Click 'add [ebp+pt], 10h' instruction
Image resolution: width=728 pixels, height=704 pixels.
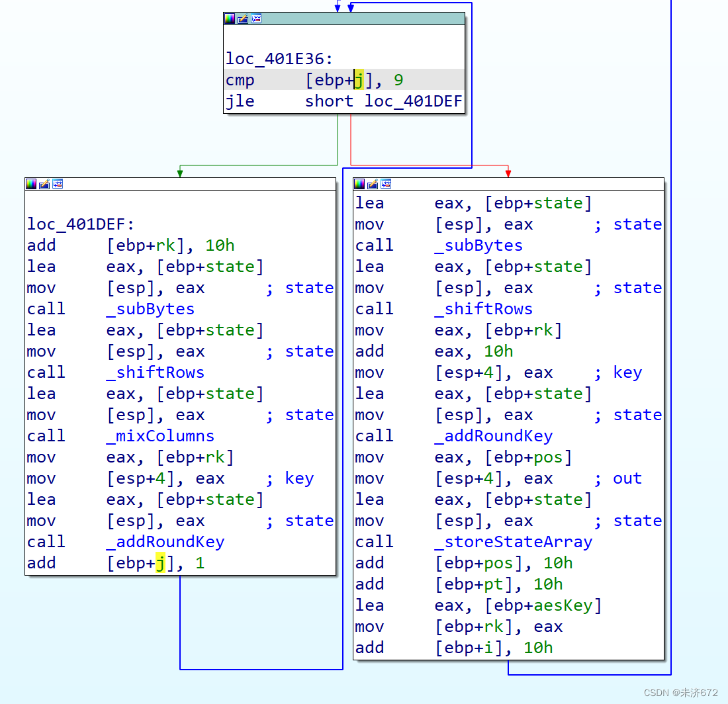[459, 584]
